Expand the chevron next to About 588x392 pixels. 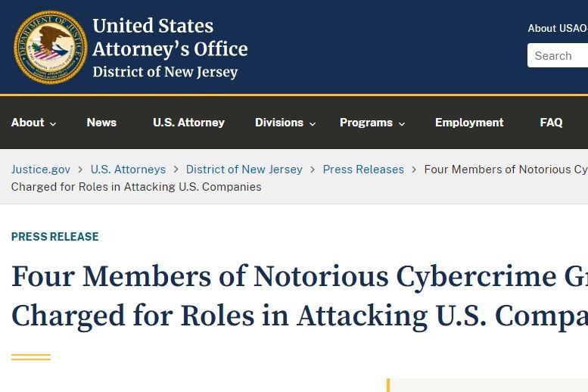[53, 124]
